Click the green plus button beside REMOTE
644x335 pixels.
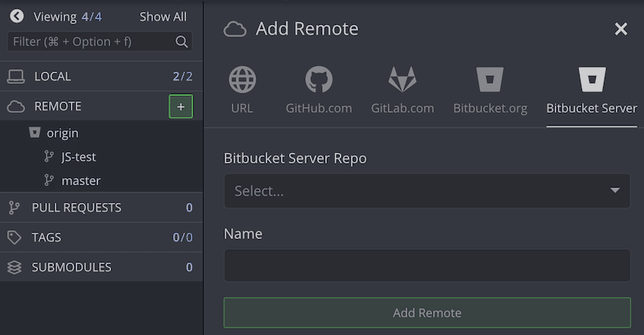[x=180, y=106]
